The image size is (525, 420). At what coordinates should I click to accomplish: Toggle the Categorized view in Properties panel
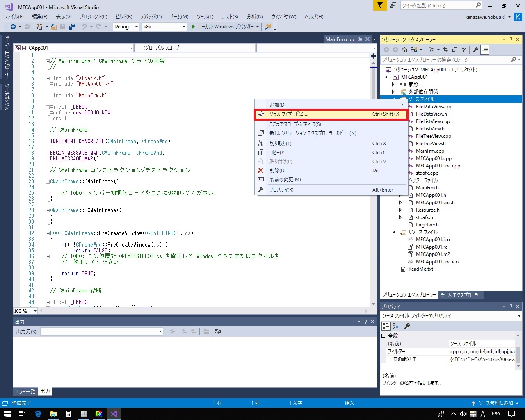click(x=386, y=326)
